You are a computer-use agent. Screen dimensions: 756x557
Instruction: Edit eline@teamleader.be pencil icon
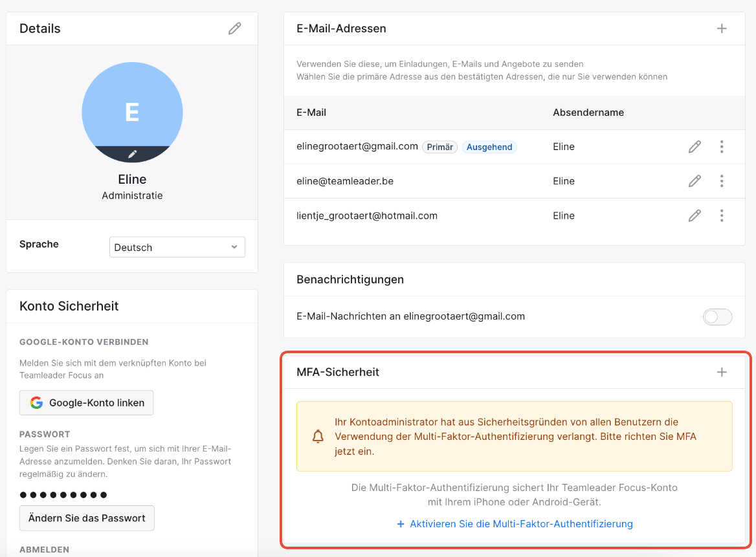coord(695,181)
